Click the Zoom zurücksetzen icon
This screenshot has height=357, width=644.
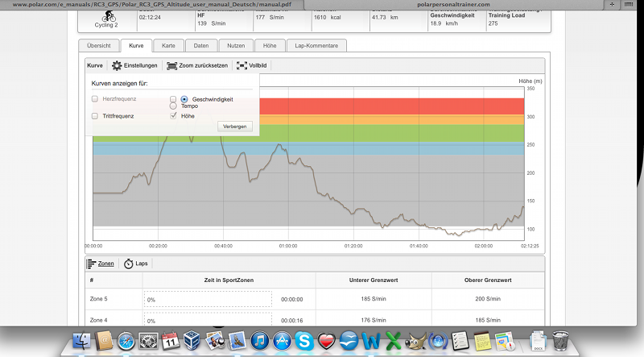[171, 65]
